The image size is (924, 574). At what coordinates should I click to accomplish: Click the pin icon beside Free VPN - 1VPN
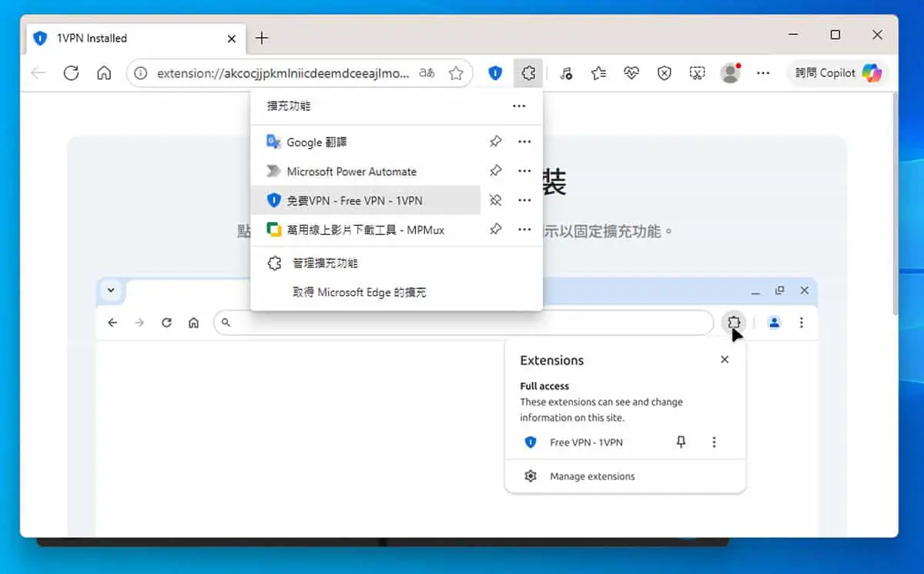point(681,442)
